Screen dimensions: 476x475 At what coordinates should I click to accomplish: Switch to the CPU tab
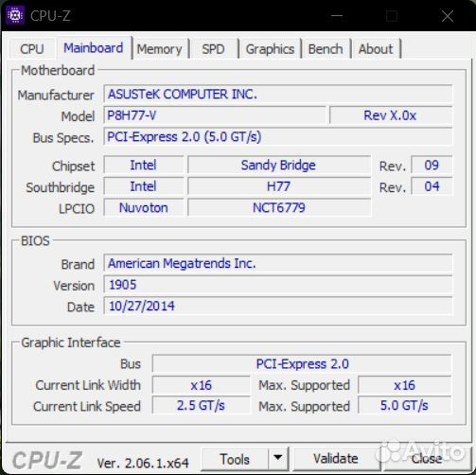[x=32, y=49]
